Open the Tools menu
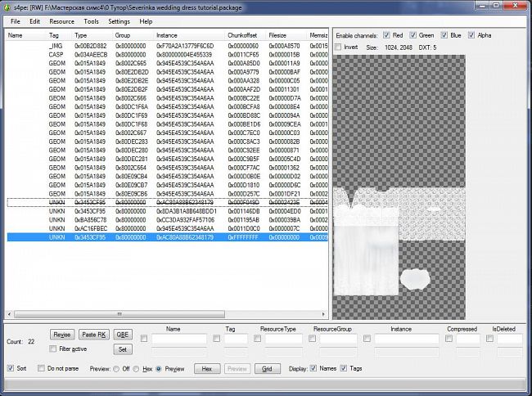532x396 pixels. coord(92,21)
